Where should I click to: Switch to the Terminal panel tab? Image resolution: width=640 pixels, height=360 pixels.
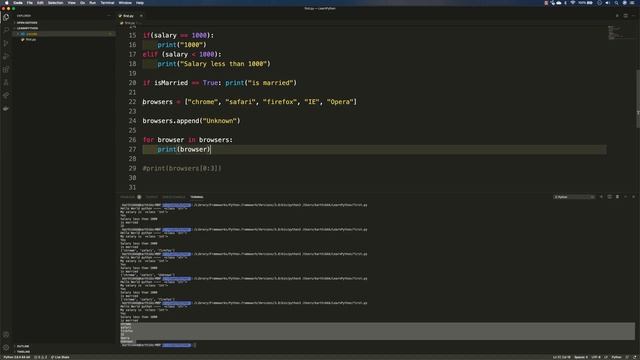coord(197,197)
